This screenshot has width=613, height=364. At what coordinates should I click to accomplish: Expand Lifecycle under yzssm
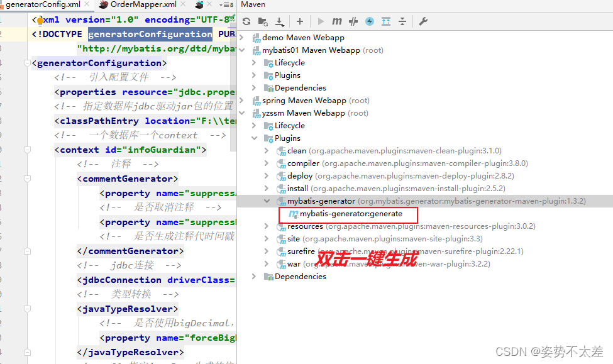coord(254,126)
